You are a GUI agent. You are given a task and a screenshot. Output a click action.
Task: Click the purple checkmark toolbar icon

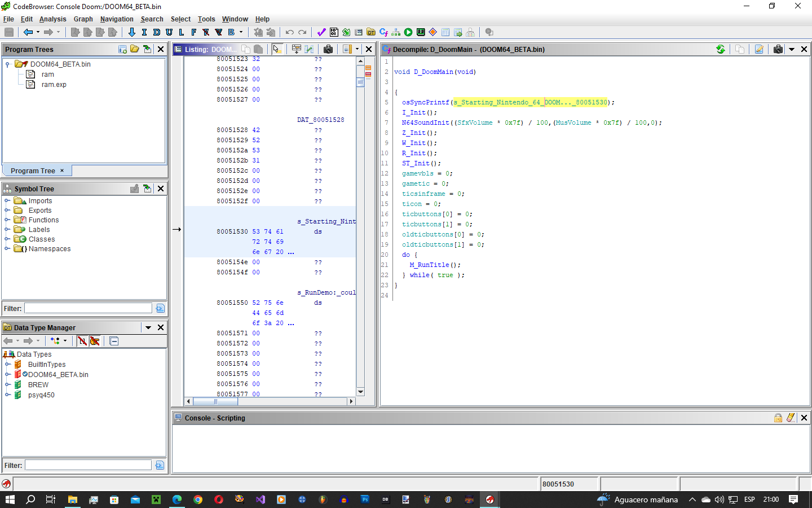321,32
